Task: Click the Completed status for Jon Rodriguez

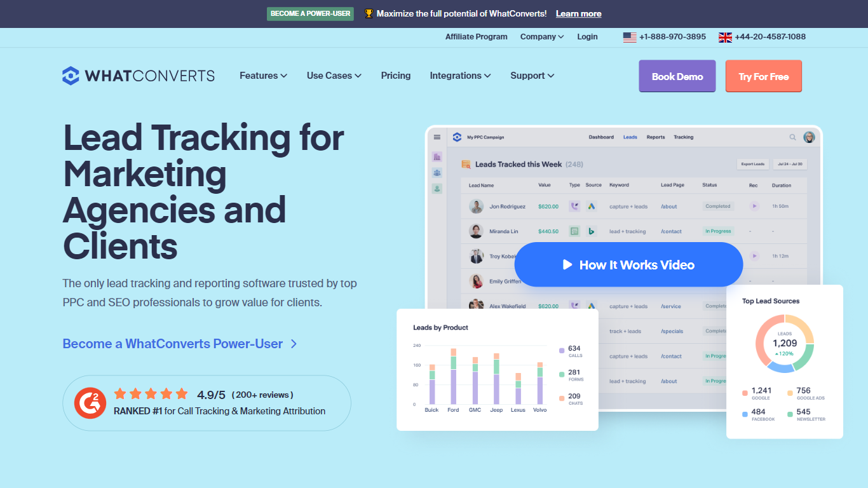Action: (718, 206)
